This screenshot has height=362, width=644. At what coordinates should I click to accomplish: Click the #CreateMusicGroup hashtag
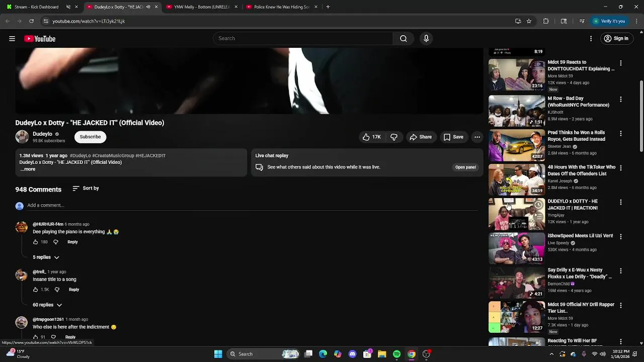tap(113, 156)
